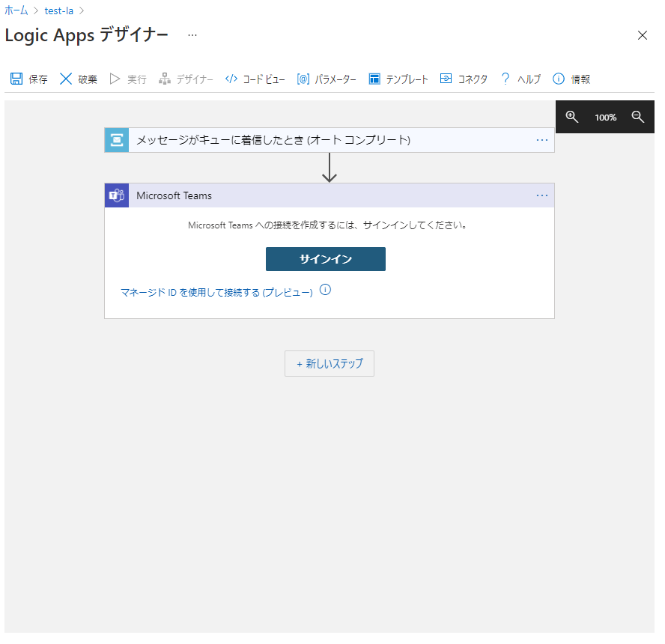
Task: Open the Logic Apps designer title menu
Action: pyautogui.click(x=192, y=34)
